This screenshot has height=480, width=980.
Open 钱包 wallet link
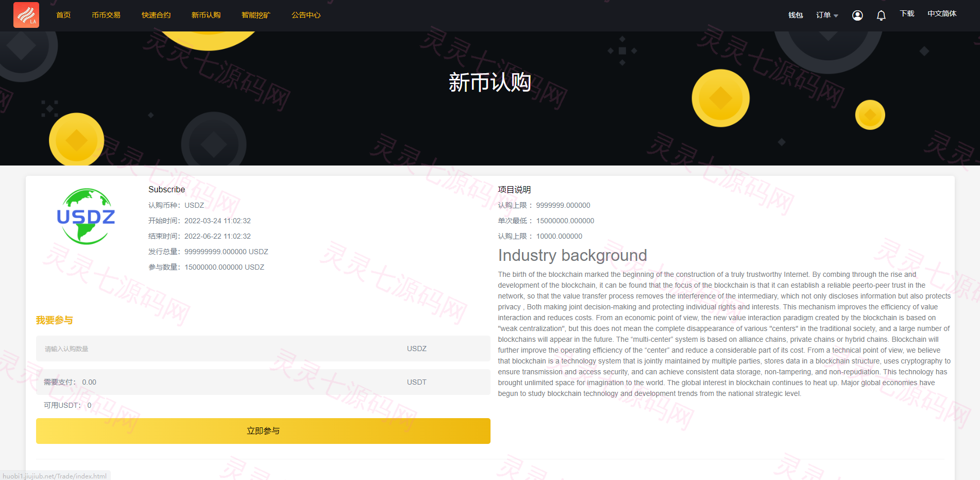(796, 15)
